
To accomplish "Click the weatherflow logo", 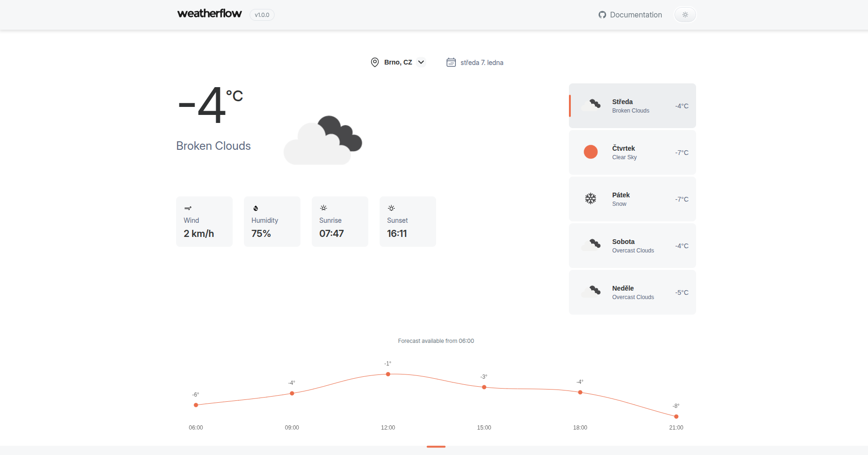I will click(x=209, y=13).
